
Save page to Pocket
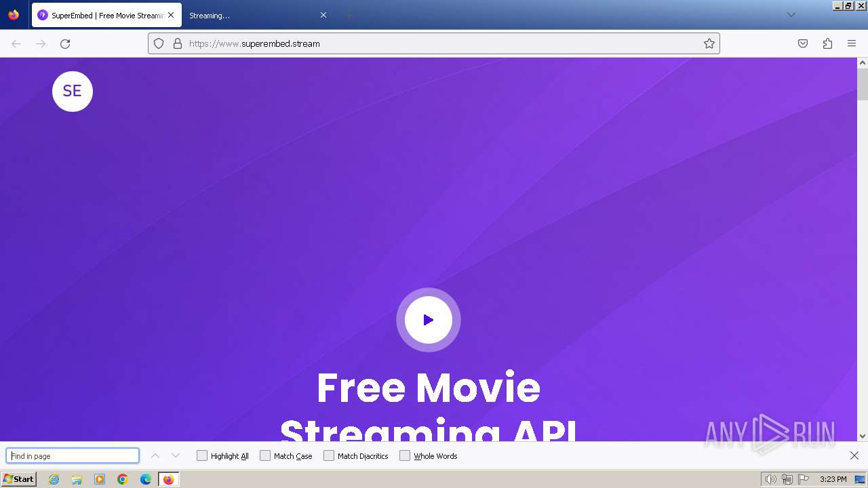[803, 43]
